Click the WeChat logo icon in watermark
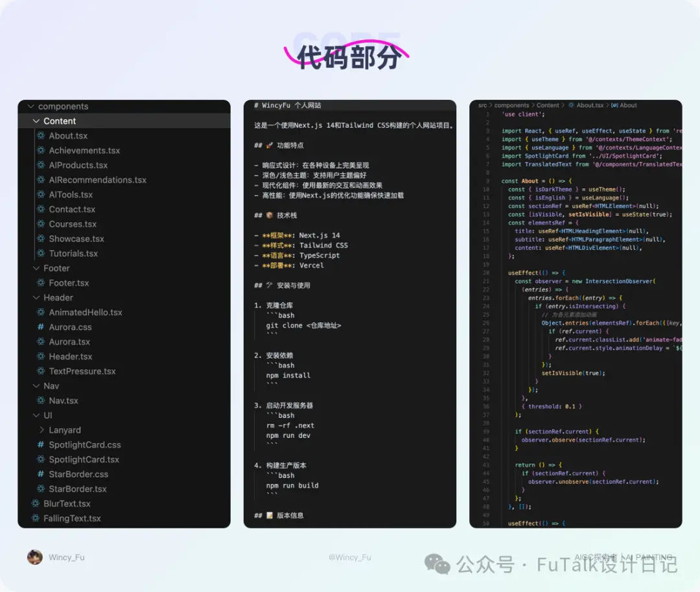Image resolution: width=700 pixels, height=592 pixels. [437, 564]
